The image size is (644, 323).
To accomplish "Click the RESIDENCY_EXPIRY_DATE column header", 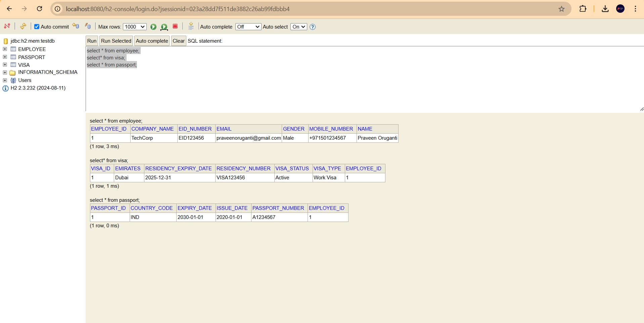I will pos(179,169).
